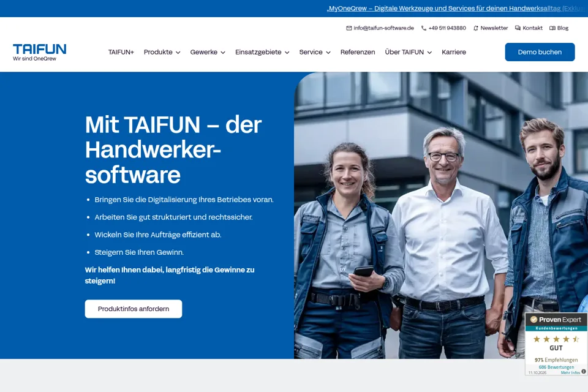
Task: Click the 'Steigern Sie Ihren Gewinn.' bullet
Action: [139, 252]
